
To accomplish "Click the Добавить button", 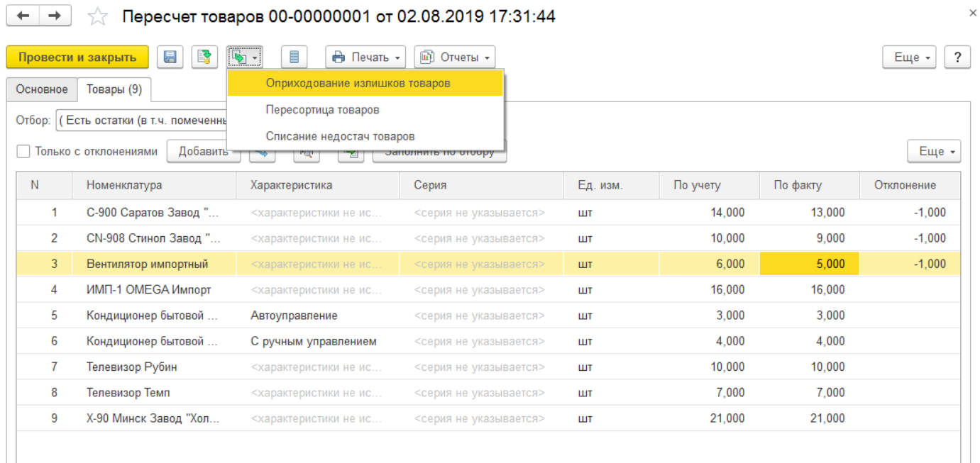I will click(203, 151).
